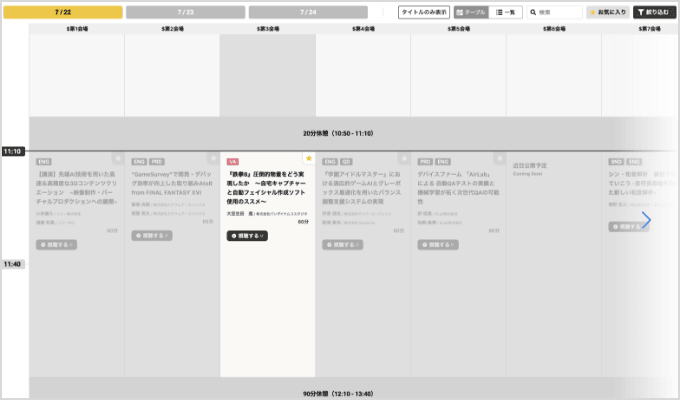
Task: Watch the 鉄拳8 session
Action: point(247,236)
